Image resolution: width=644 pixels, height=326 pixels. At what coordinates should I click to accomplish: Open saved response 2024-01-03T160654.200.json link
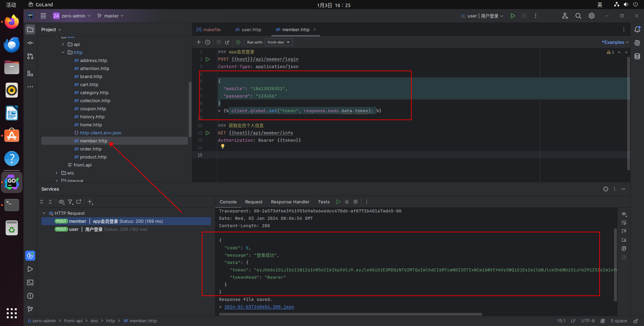[259, 307]
